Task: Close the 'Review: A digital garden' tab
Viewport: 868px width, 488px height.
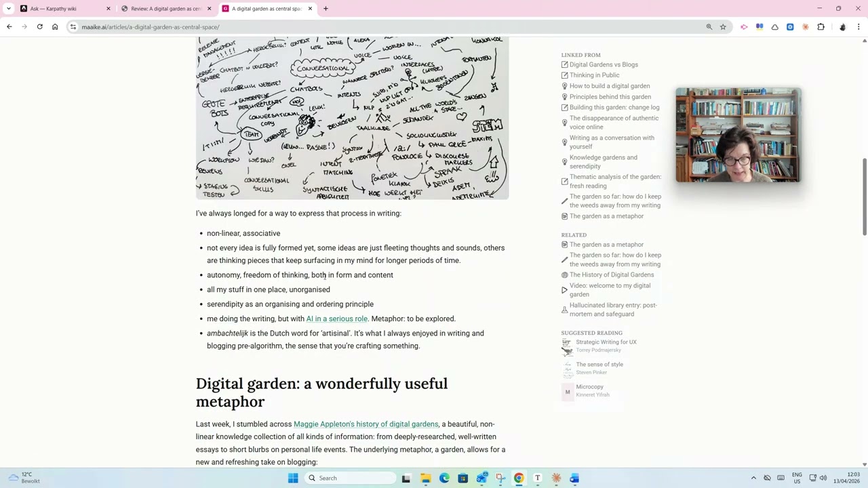Action: coord(209,9)
